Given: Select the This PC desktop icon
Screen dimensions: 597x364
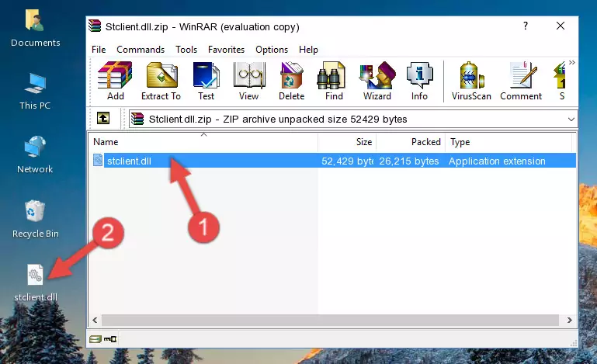Looking at the screenshot, I should [35, 92].
